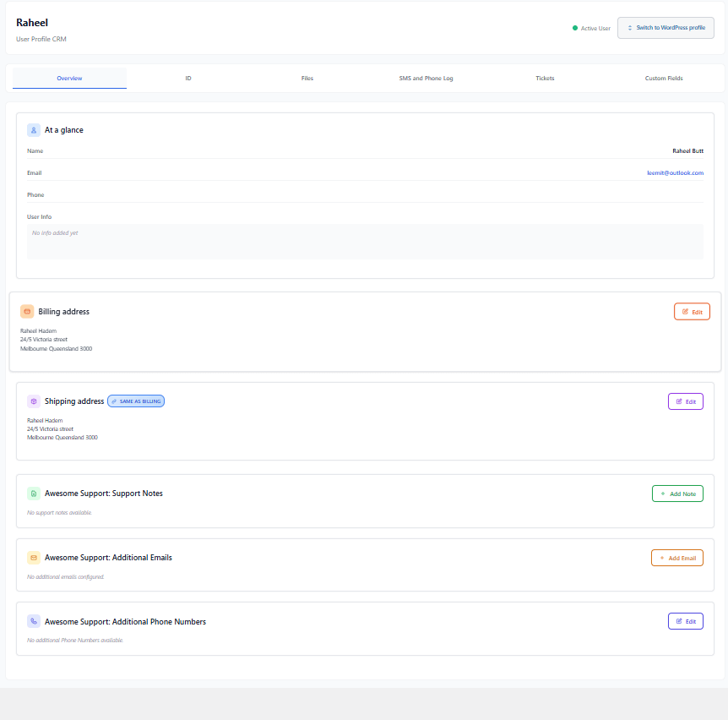Click the At a glance user icon
The image size is (728, 720).
(x=34, y=130)
